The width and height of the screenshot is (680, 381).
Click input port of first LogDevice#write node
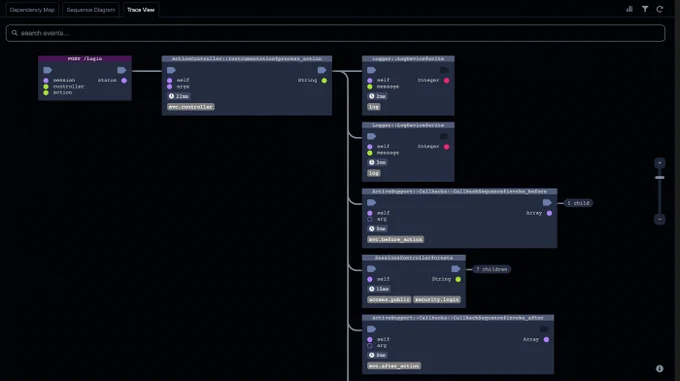[x=372, y=70]
